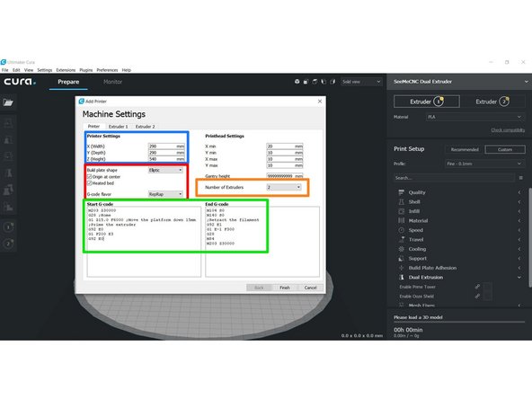Screen dimensions: 532x399
Task: Collapse the Dual Extrusion section
Action: pos(519,277)
